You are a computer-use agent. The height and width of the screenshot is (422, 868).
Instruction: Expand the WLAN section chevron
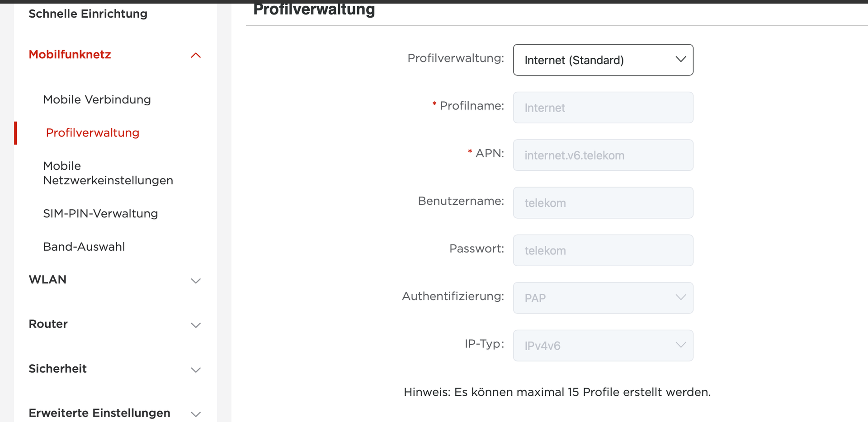click(x=196, y=281)
